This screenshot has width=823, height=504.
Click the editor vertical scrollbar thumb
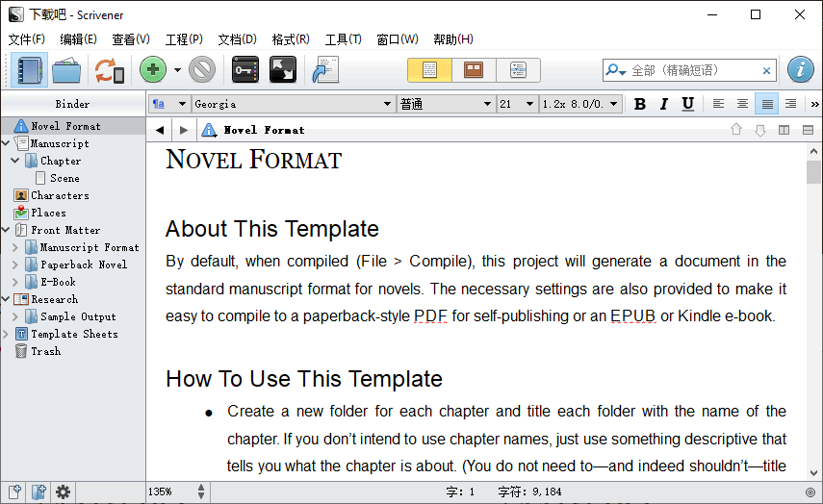813,172
